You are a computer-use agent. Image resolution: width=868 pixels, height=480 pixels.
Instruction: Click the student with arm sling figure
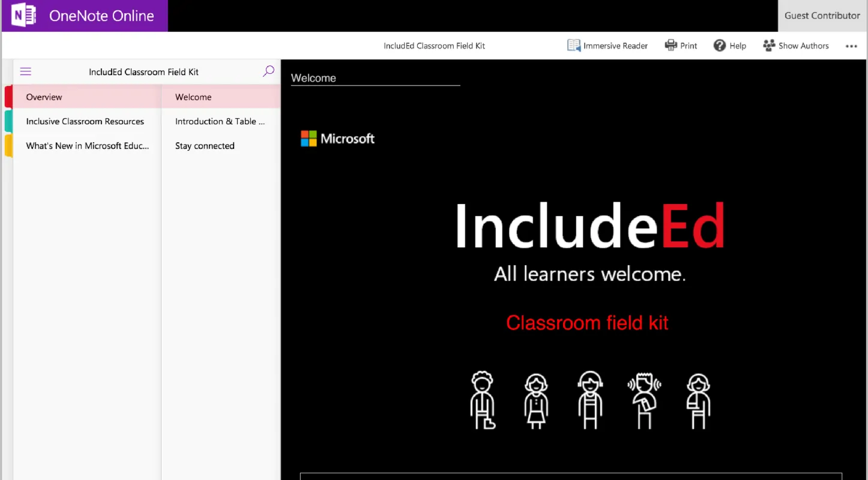tap(698, 401)
